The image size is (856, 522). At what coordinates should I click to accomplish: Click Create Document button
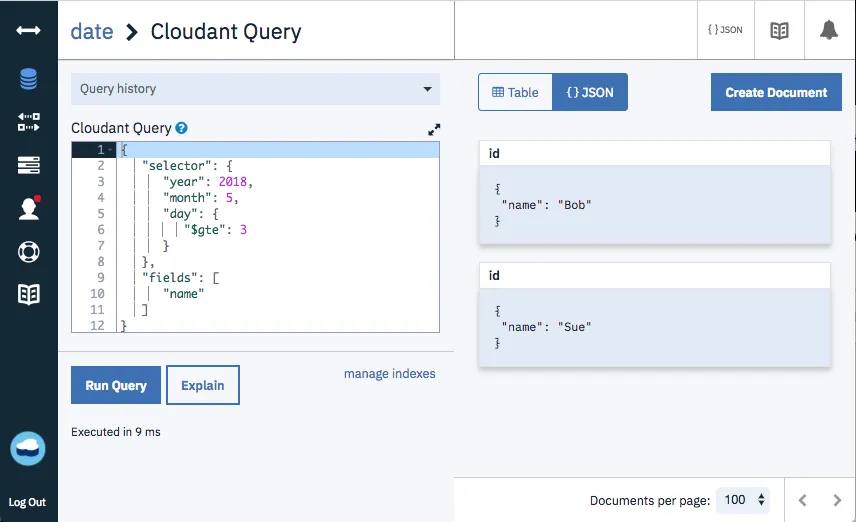(x=776, y=92)
